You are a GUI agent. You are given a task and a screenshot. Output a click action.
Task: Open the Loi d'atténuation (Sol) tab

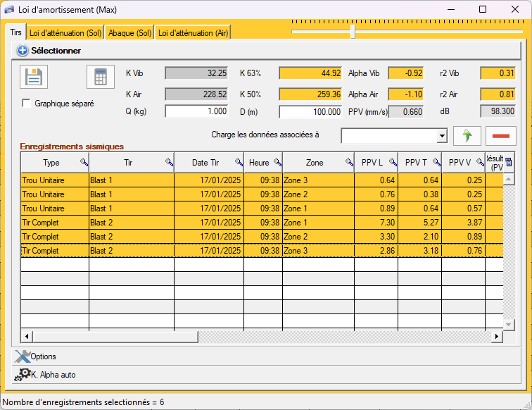(65, 33)
